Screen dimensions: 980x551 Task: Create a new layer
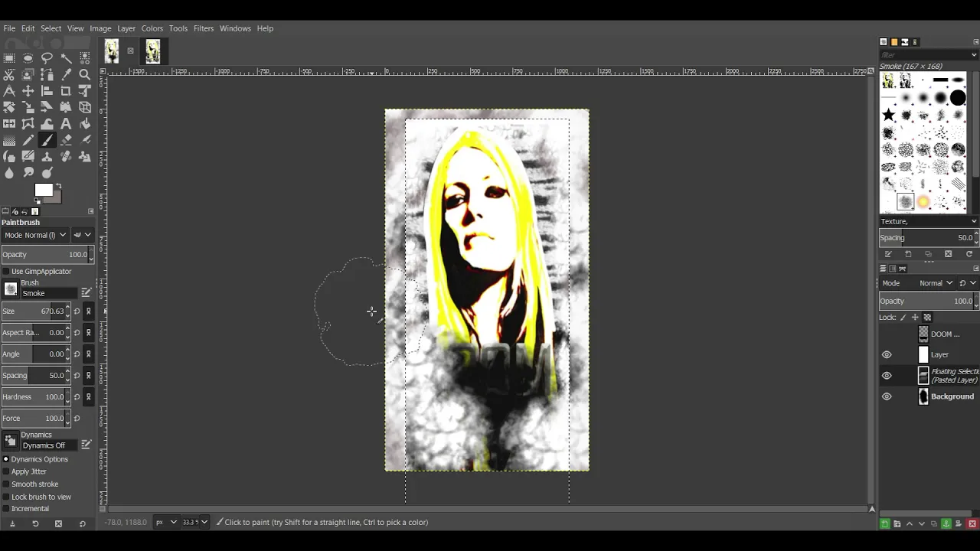[x=884, y=523]
